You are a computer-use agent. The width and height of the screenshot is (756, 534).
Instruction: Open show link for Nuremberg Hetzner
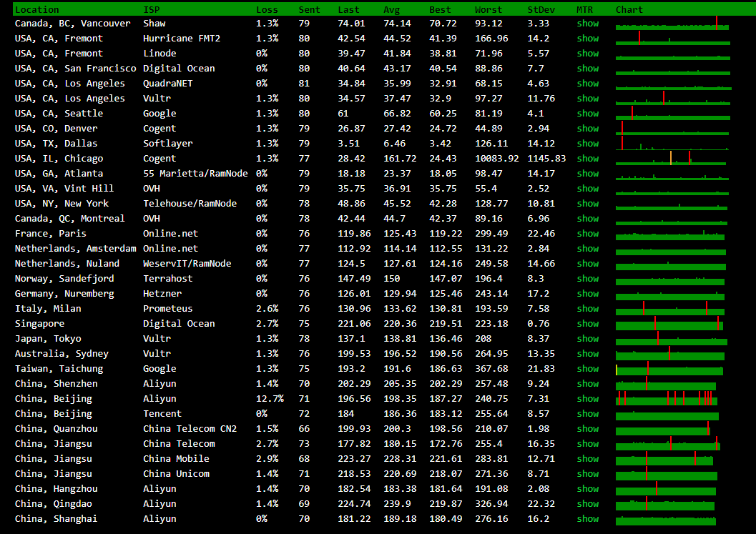point(587,294)
